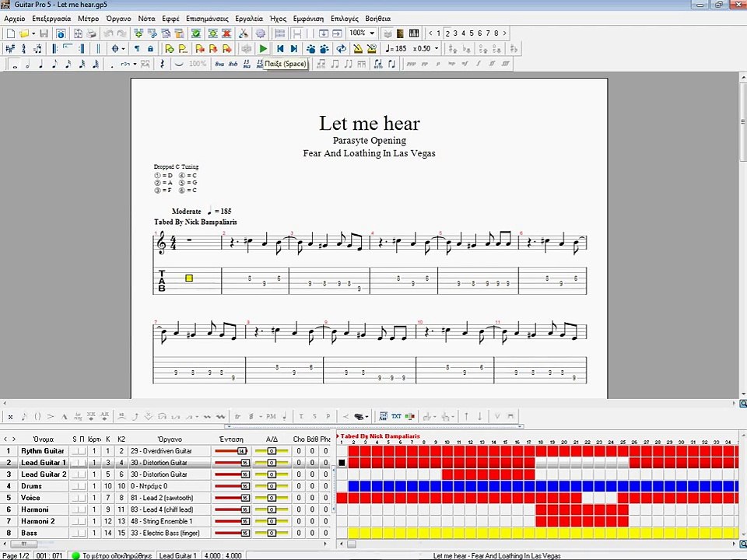
Task: Select the quarter note duration
Action: pyautogui.click(x=41, y=64)
